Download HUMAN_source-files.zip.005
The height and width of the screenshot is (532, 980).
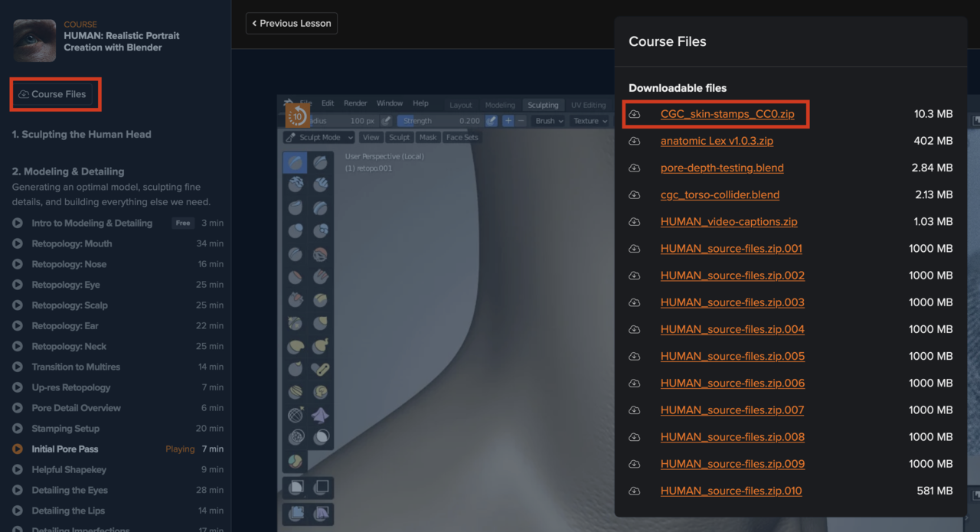[x=732, y=356]
